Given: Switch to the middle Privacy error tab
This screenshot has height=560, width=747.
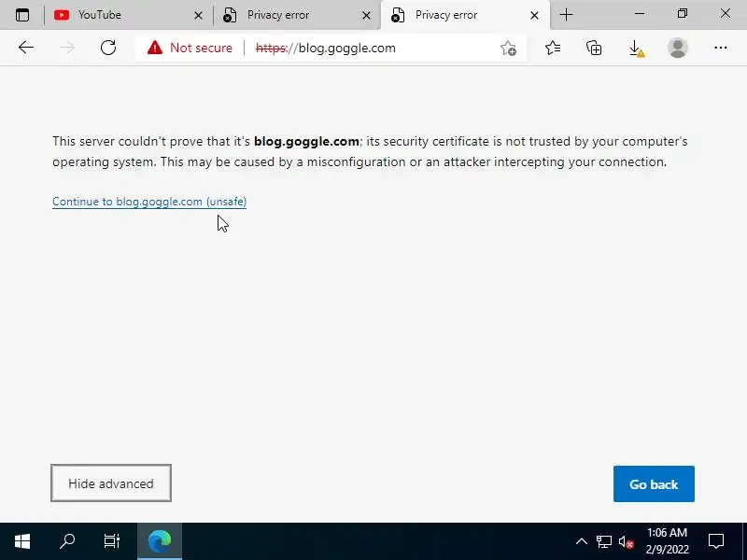Looking at the screenshot, I should [297, 15].
